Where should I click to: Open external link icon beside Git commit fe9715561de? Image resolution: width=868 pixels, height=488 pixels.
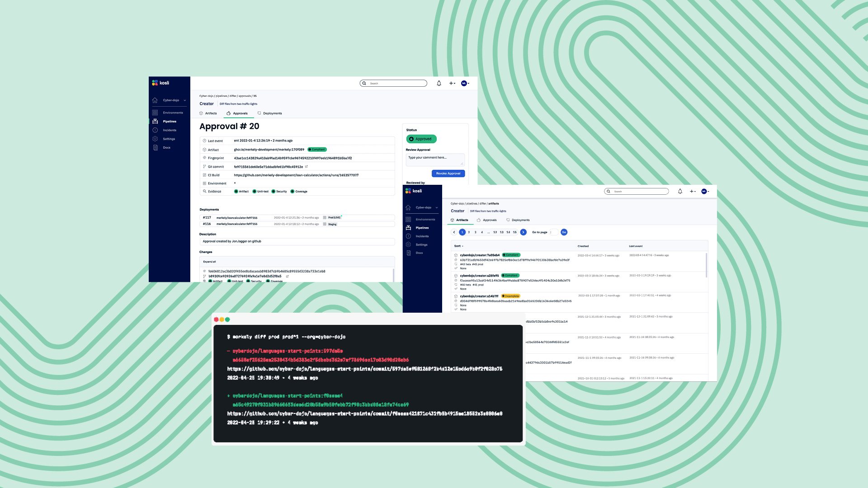[x=306, y=167]
